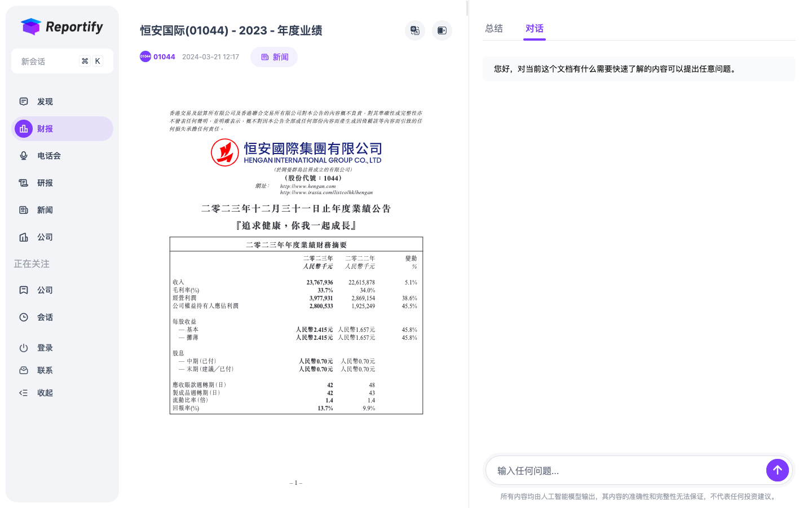The height and width of the screenshot is (508, 812).
Task: Click the mail icon beside 联系
Action: click(x=24, y=370)
